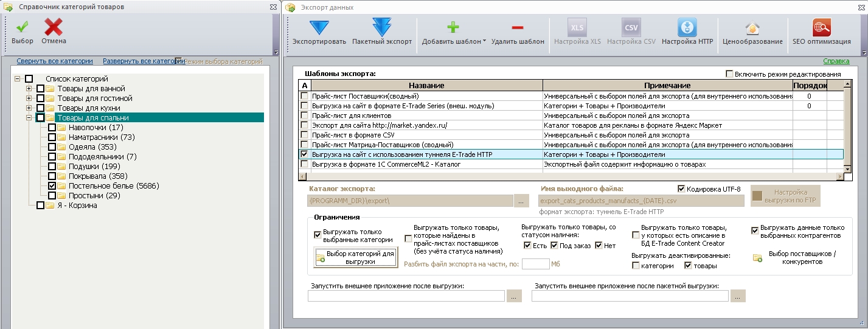Click browse button next to Каталог экспорта

coord(522,201)
